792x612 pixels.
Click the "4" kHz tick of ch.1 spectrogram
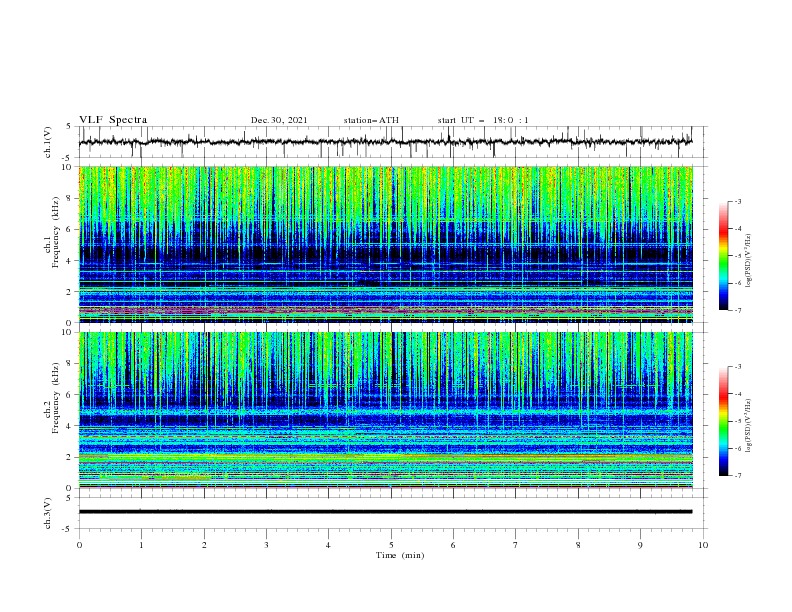70,261
